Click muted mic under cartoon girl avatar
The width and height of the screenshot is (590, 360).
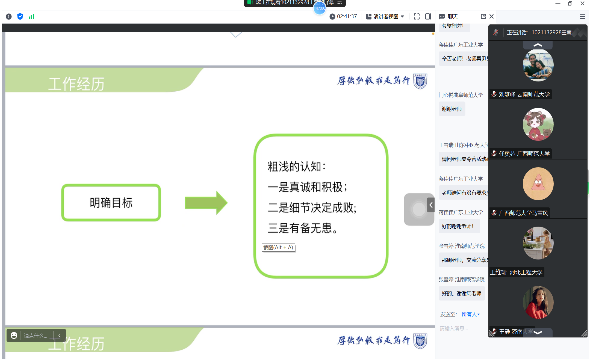click(x=494, y=153)
